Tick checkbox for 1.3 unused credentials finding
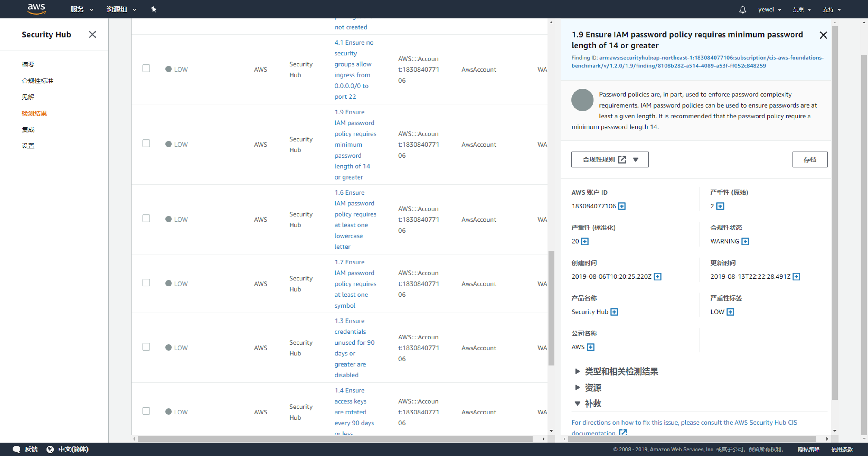This screenshot has height=456, width=868. 146,347
